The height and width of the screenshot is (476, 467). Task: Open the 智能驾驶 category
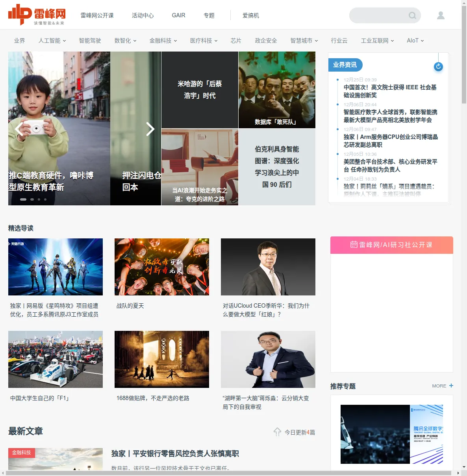tap(90, 41)
